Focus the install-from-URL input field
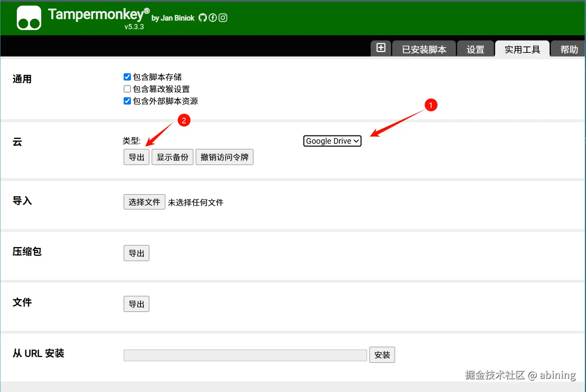 [245, 355]
